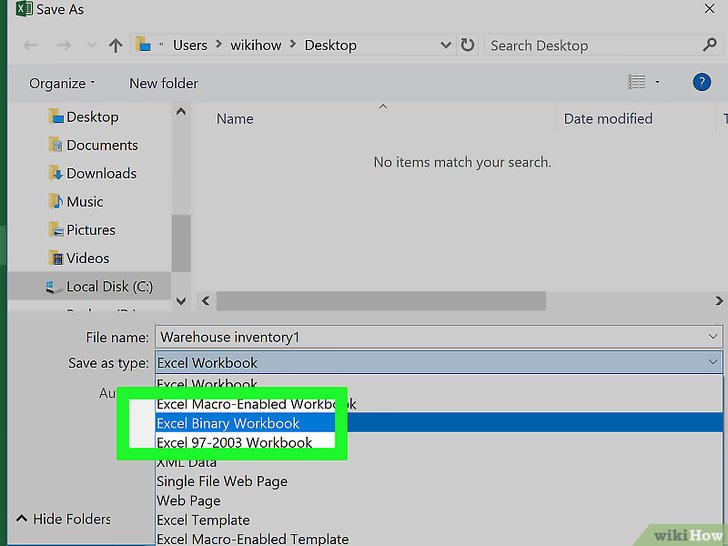Open the recent locations chevron
This screenshot has height=546, width=728.
tap(92, 46)
